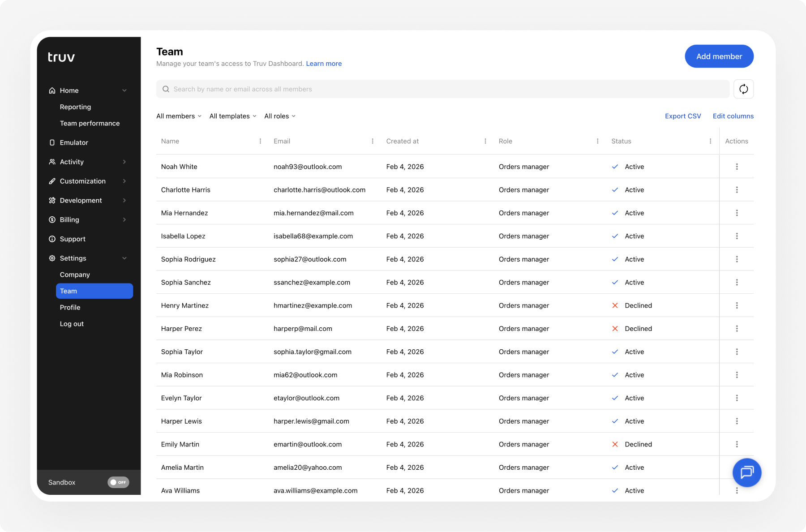
Task: Select Company under Settings
Action: click(x=75, y=275)
